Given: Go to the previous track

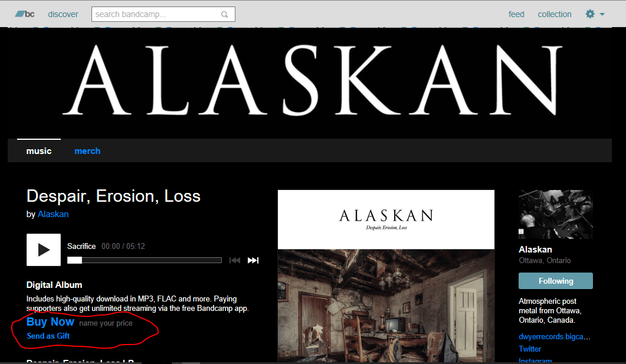Looking at the screenshot, I should click(235, 260).
